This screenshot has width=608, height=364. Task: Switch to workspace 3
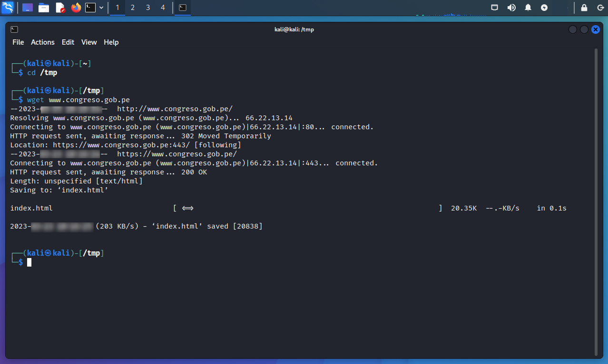[x=148, y=8]
